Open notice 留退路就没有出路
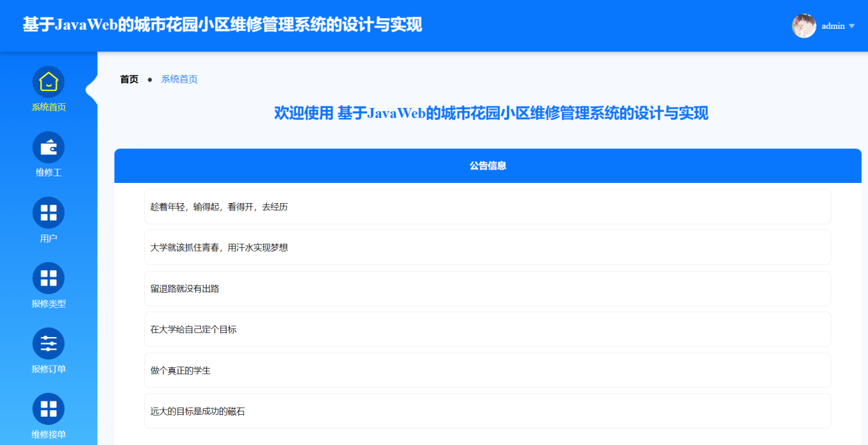Image resolution: width=868 pixels, height=445 pixels. [488, 288]
